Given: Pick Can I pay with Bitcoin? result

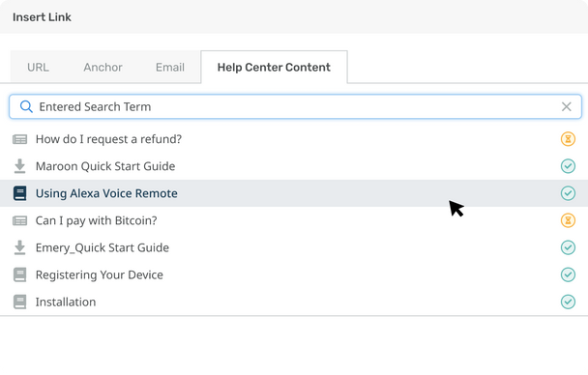Looking at the screenshot, I should coord(294,220).
